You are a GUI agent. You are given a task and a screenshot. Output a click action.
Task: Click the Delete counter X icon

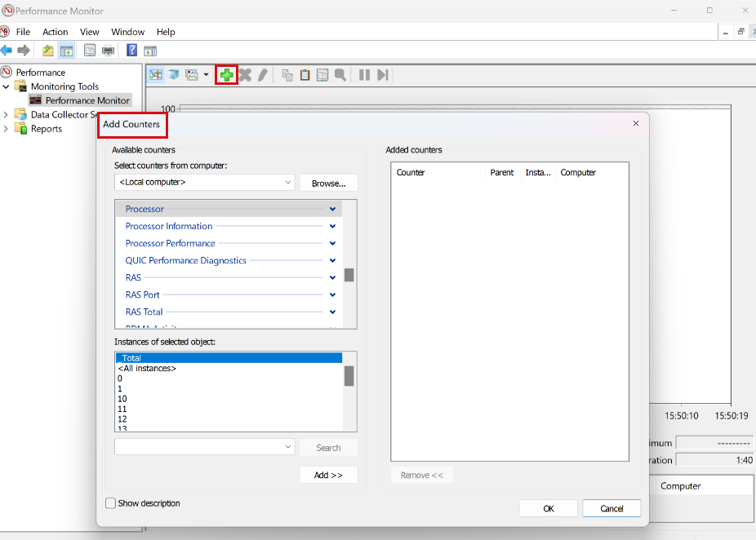pos(245,75)
